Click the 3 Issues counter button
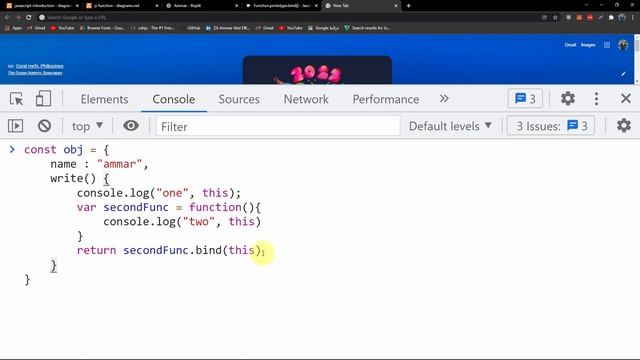This screenshot has width=640, height=360. [x=551, y=126]
